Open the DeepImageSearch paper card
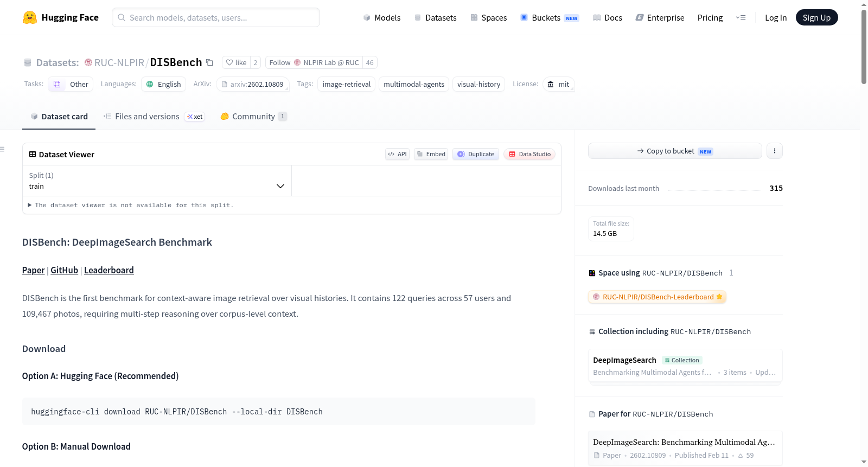Image resolution: width=868 pixels, height=467 pixels. [685, 448]
